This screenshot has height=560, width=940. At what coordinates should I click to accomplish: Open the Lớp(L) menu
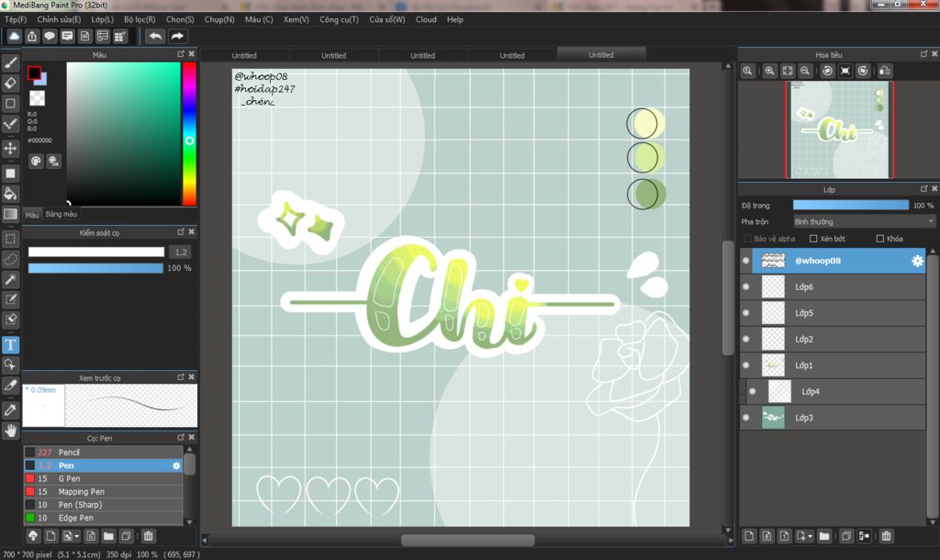103,20
